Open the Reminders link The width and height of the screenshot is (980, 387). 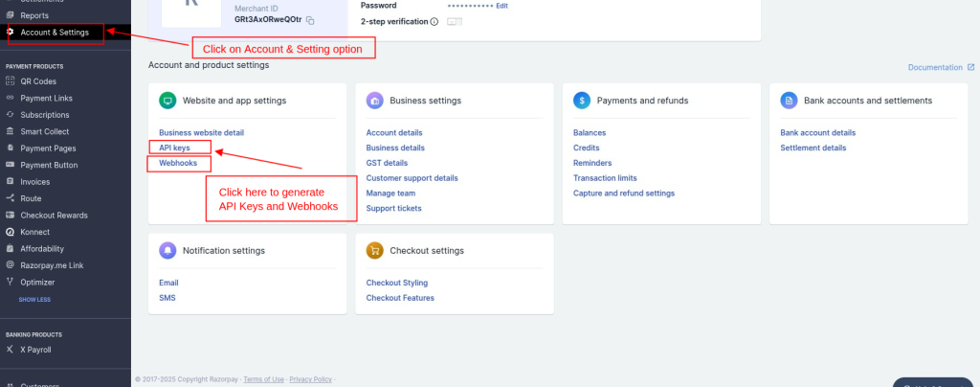[x=592, y=163]
